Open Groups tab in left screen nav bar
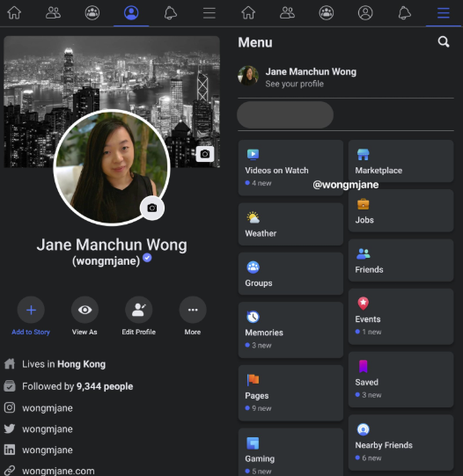This screenshot has width=463, height=476. click(92, 13)
